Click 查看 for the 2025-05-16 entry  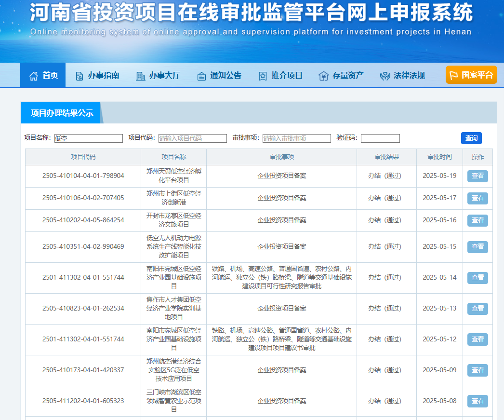[477, 220]
